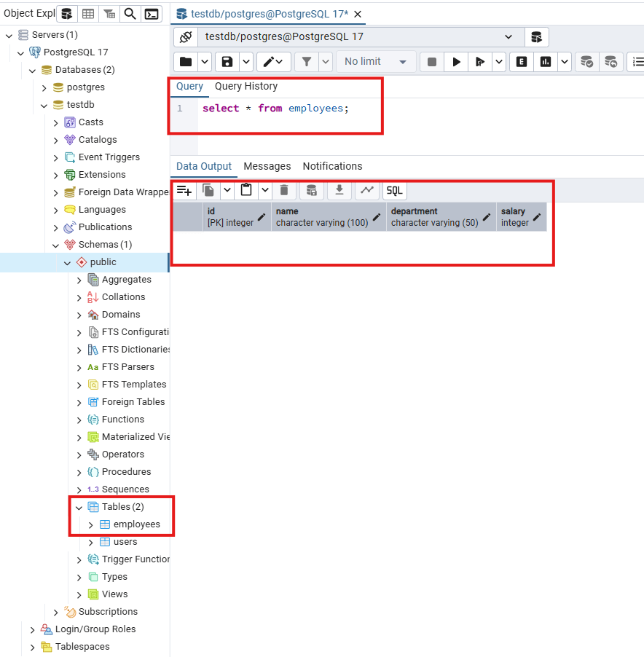
Task: Copy rows with the copy icon
Action: (x=208, y=191)
